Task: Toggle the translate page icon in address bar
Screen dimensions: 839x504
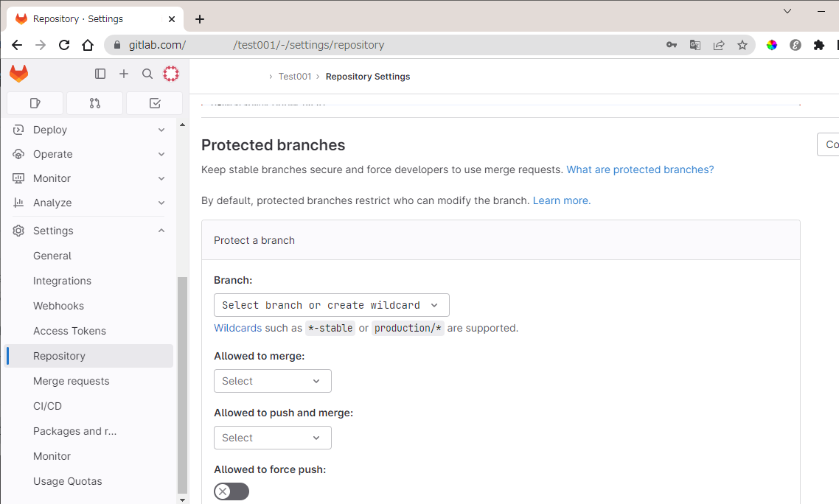Action: [695, 45]
